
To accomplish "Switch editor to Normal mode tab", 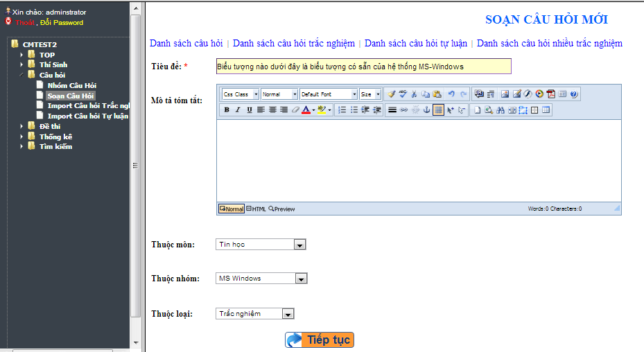I will coord(232,209).
